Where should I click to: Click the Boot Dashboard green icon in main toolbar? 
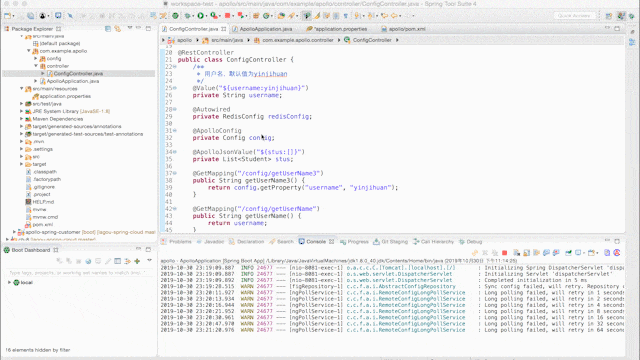click(175, 16)
